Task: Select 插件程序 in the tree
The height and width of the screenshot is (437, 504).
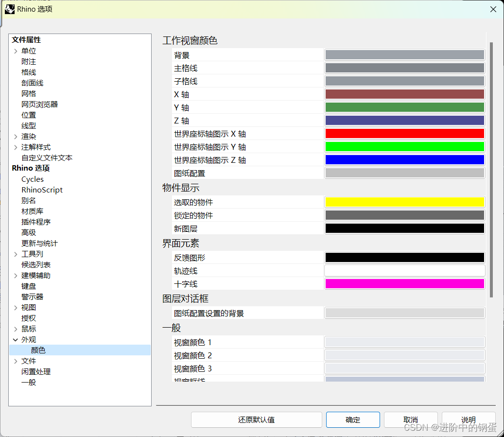Action: 36,222
